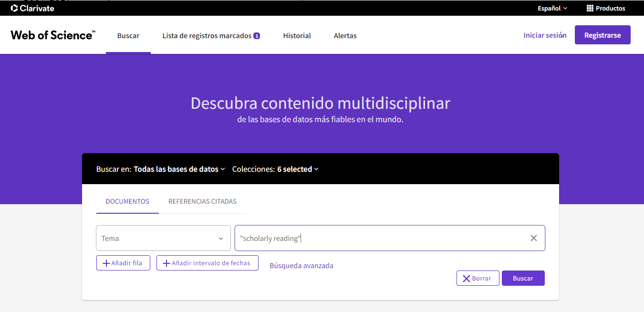Click the Web of Science logo
The height and width of the screenshot is (312, 644).
pos(53,35)
